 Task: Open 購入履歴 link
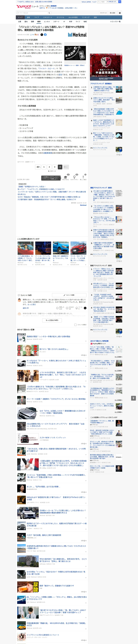[112, 13]
